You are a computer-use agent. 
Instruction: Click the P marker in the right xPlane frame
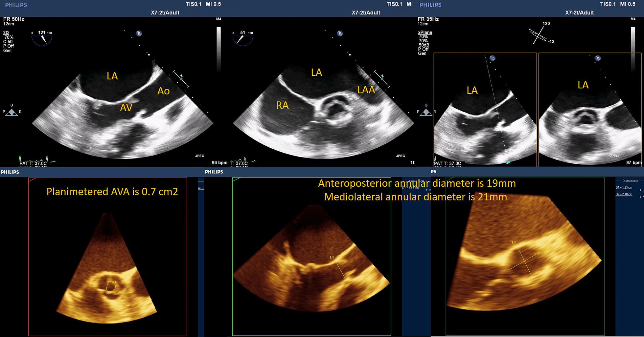coord(598,58)
